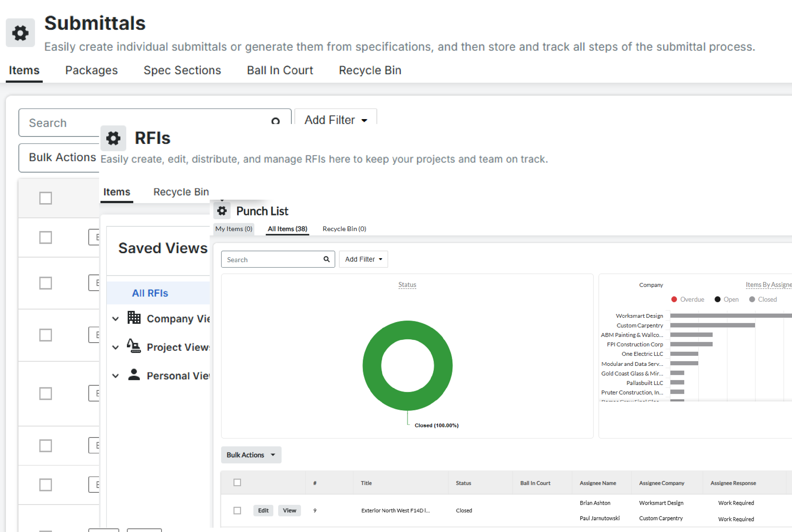This screenshot has width=792, height=532.
Task: Open the RFIs settings gear icon
Action: pyautogui.click(x=113, y=138)
